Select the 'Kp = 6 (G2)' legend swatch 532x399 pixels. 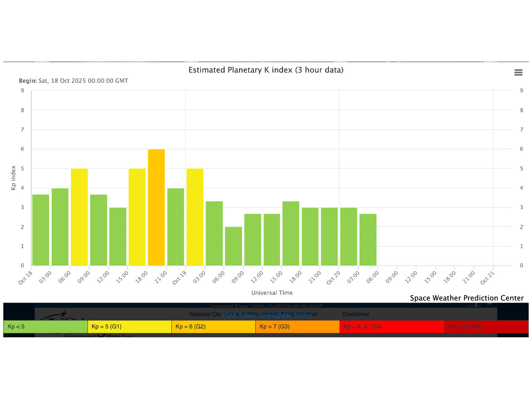point(213,327)
